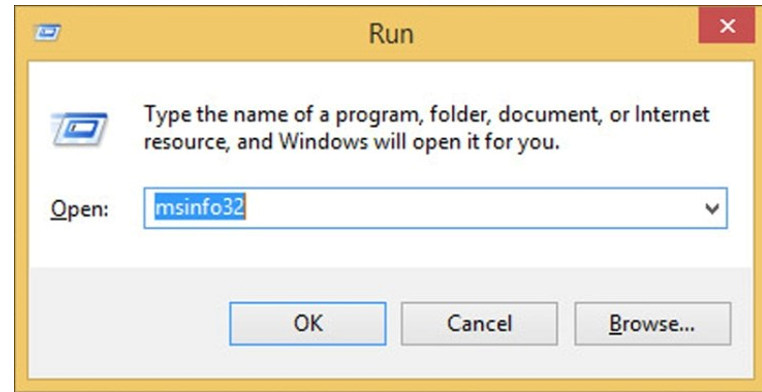
Task: Click the "Run" window title text
Action: point(391,34)
